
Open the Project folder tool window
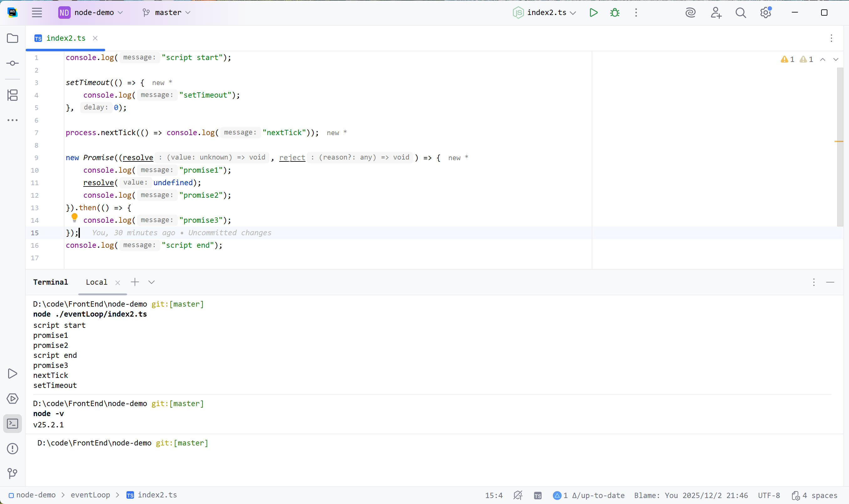(13, 38)
